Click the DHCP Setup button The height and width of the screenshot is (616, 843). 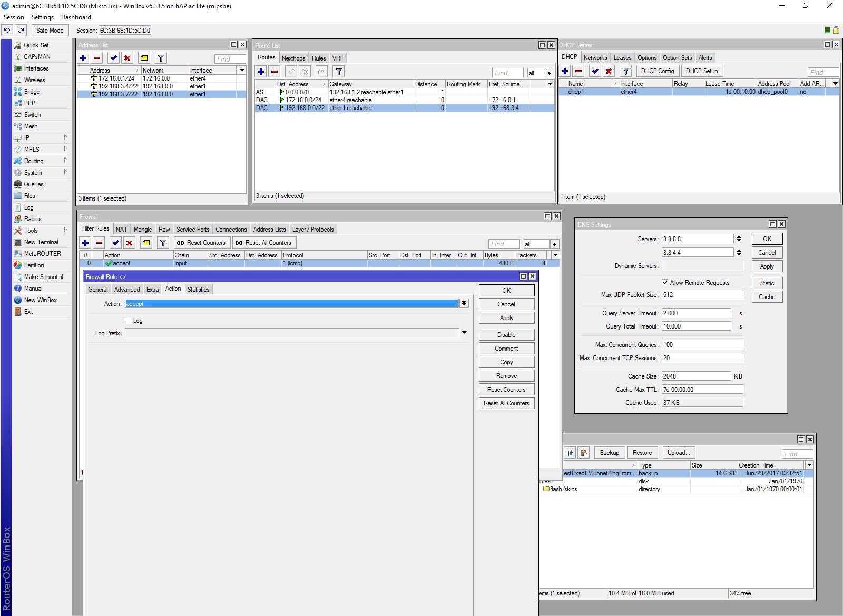[x=701, y=71]
